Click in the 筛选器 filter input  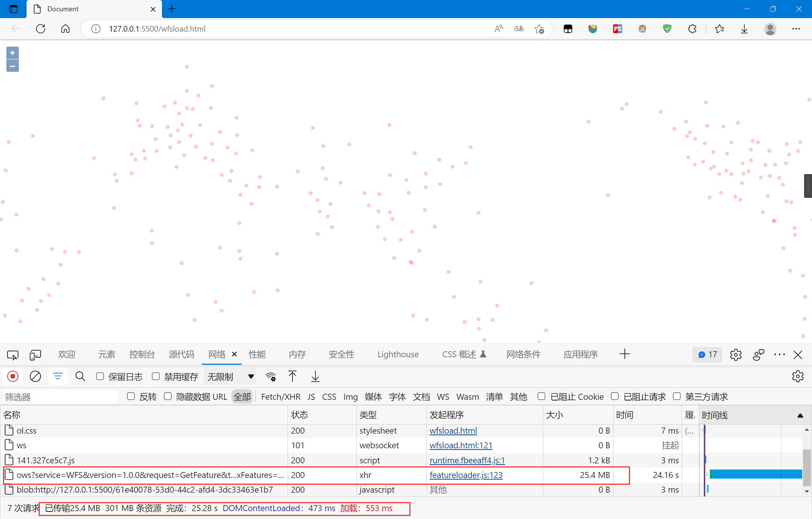[x=60, y=397]
